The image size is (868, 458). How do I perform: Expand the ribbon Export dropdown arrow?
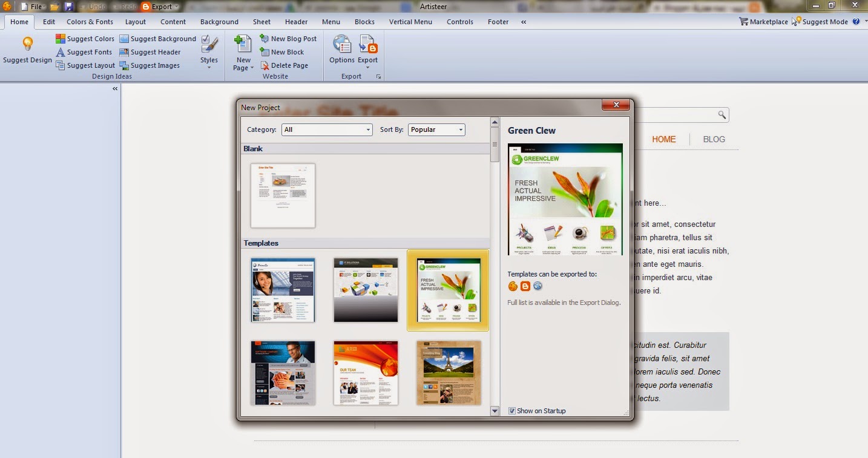click(367, 68)
